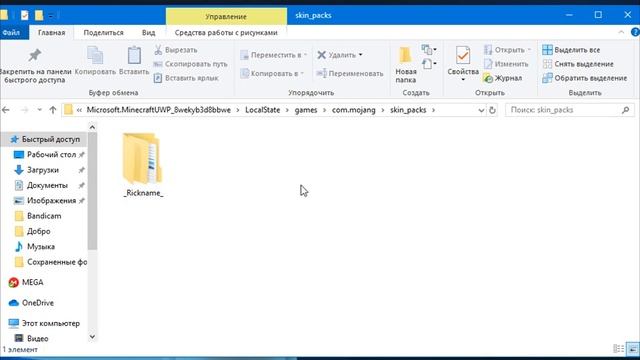This screenshot has width=640, height=360.
Task: Go up one folder level
Action: 53,110
